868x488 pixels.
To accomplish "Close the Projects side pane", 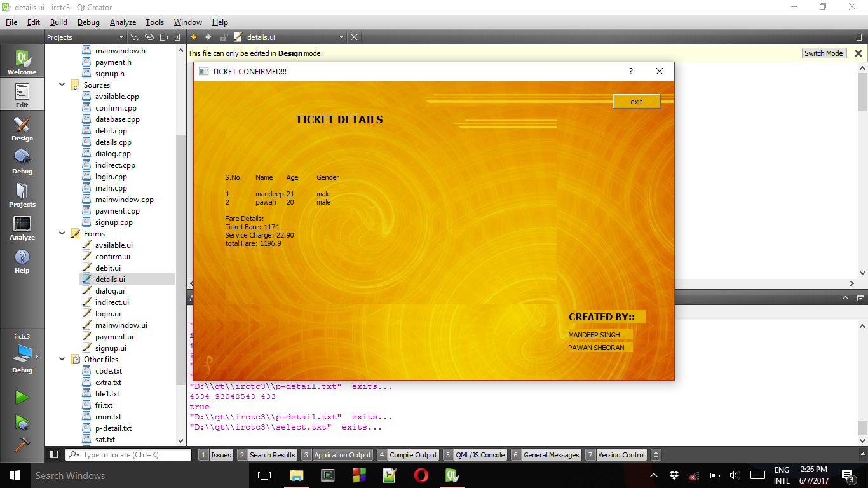I will coord(177,37).
